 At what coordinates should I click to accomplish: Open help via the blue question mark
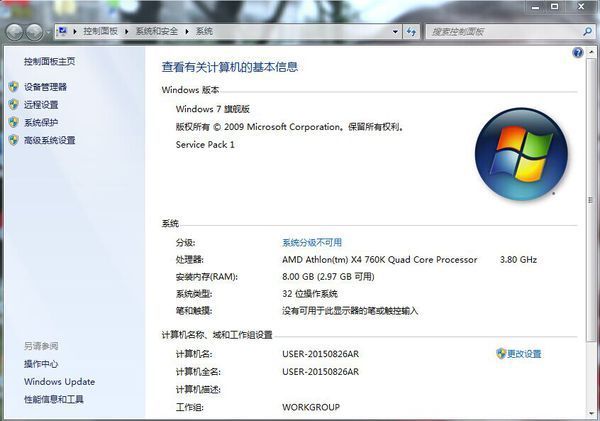(x=578, y=52)
